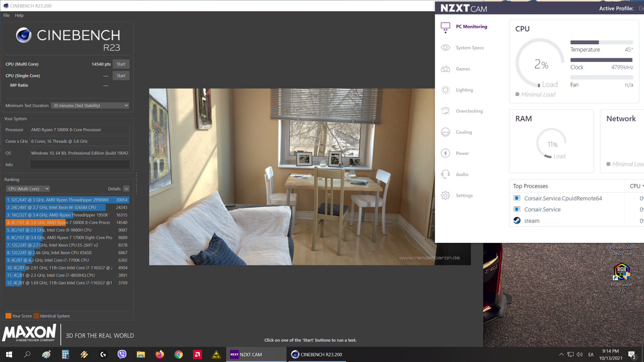Image resolution: width=644 pixels, height=362 pixels.
Task: Click input language indicator in tray
Action: click(591, 354)
